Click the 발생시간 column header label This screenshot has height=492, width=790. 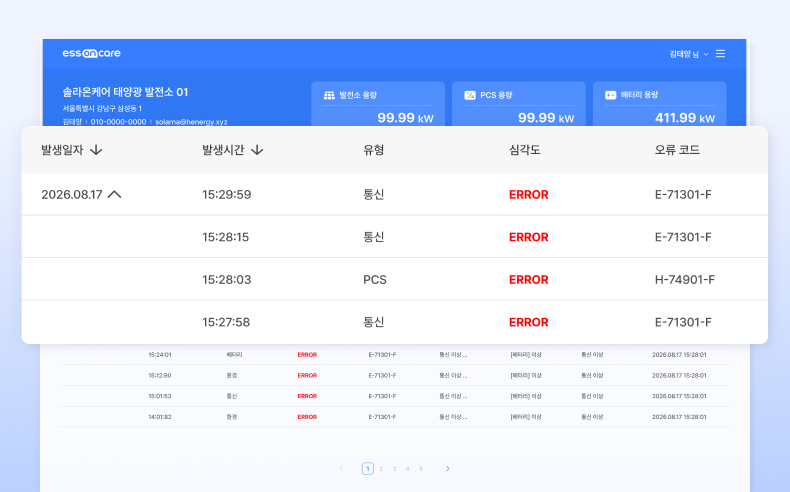[x=223, y=150]
